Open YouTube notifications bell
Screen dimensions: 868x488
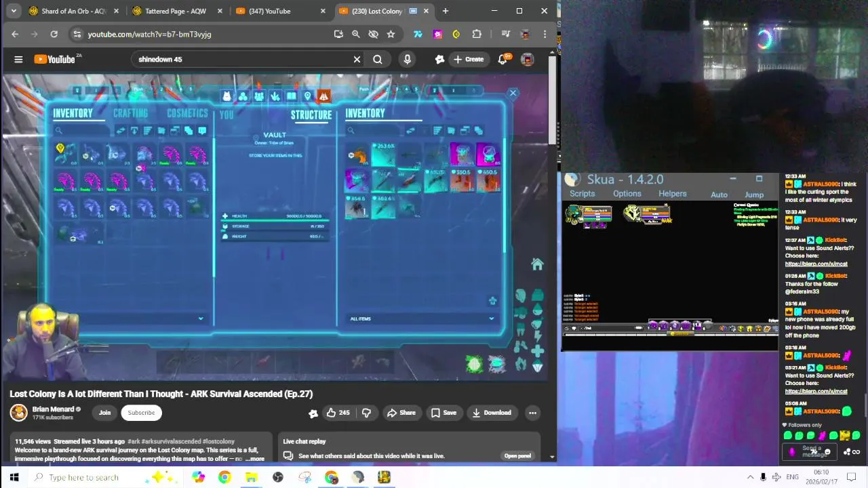point(502,60)
